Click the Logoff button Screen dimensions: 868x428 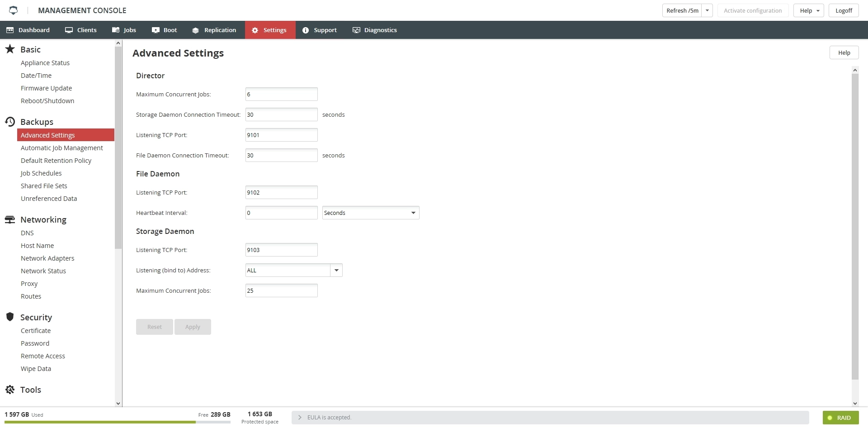coord(844,10)
